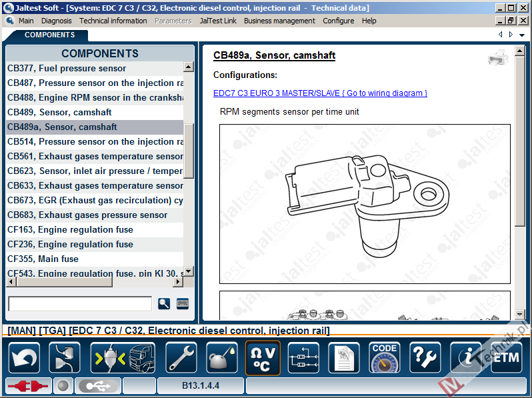This screenshot has width=532, height=398.
Task: Open the wiring diagram circuit icon
Action: pos(303,358)
